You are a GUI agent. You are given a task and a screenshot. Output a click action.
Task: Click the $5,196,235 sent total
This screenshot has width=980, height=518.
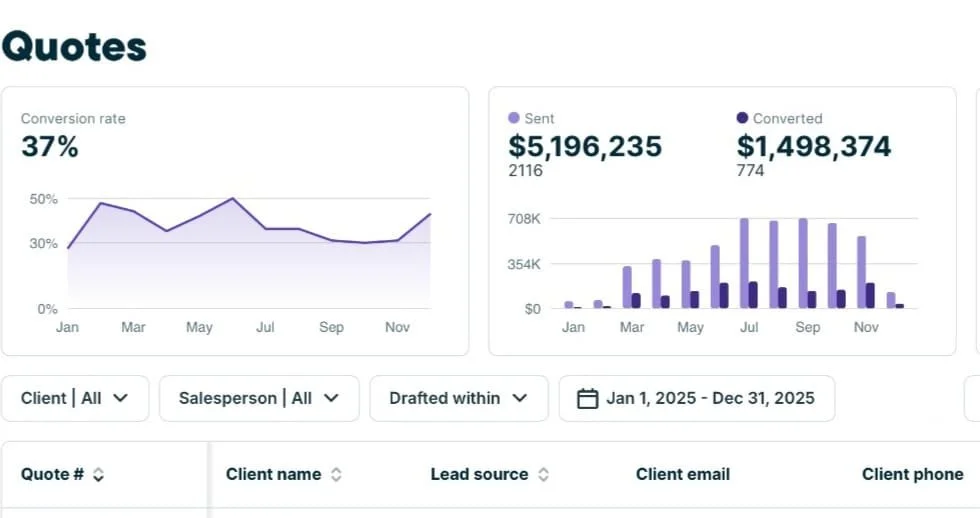click(585, 146)
